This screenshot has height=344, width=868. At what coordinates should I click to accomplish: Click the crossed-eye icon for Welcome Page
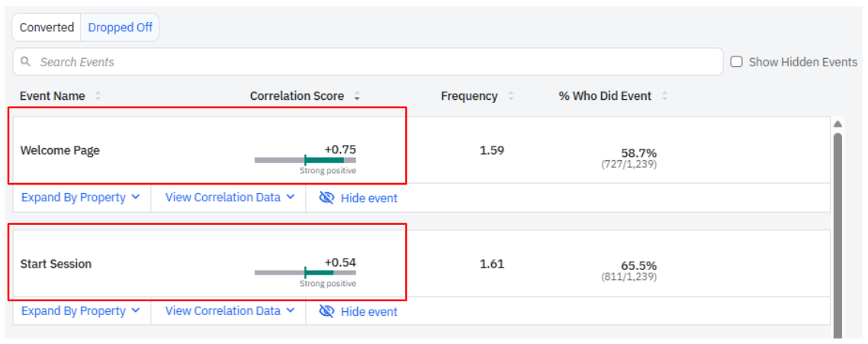click(327, 198)
